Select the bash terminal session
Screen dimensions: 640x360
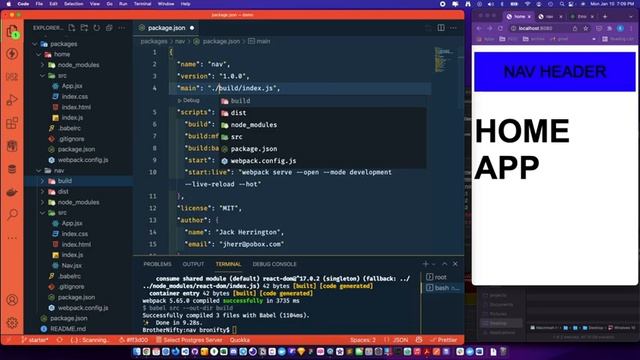coord(442,288)
